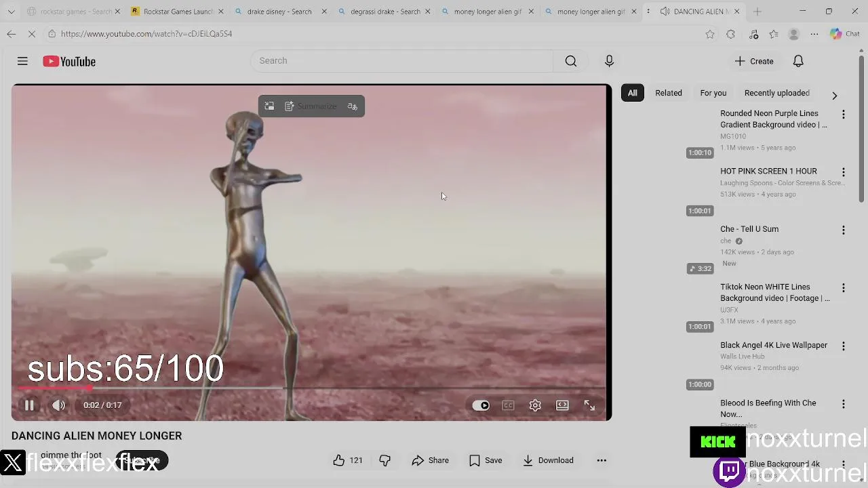Toggle the autoplay switch
Viewport: 868px width, 488px height.
tap(481, 405)
